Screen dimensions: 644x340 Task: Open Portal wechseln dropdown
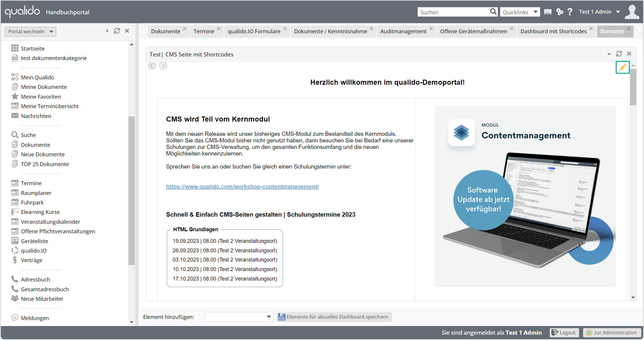(x=30, y=32)
